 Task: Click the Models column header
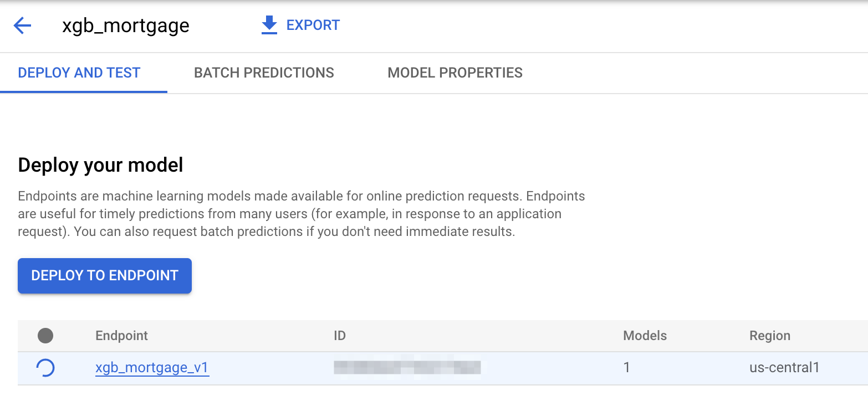(645, 336)
